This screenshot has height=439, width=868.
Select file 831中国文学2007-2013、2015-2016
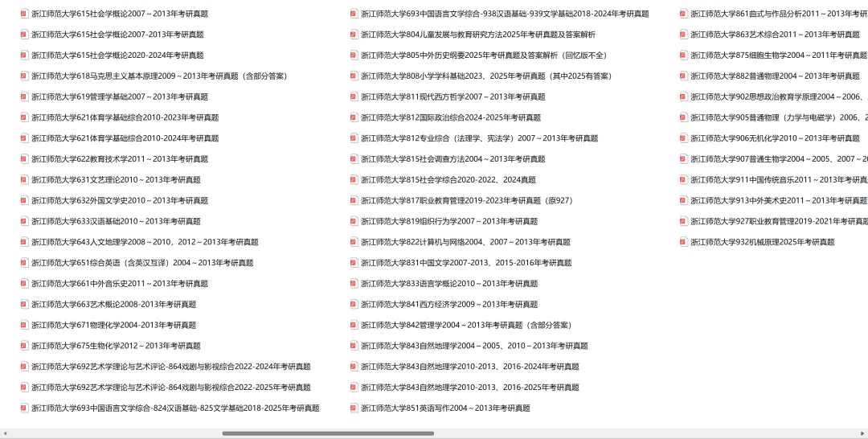coord(461,263)
